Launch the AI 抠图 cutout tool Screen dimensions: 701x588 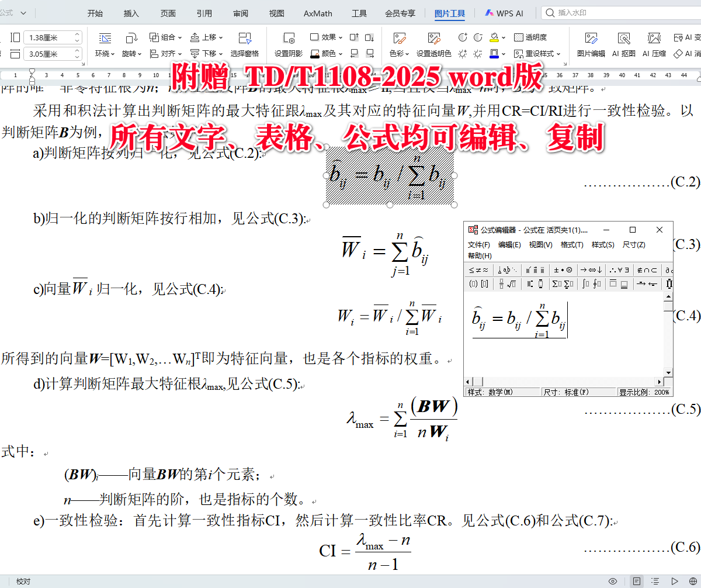tap(624, 44)
